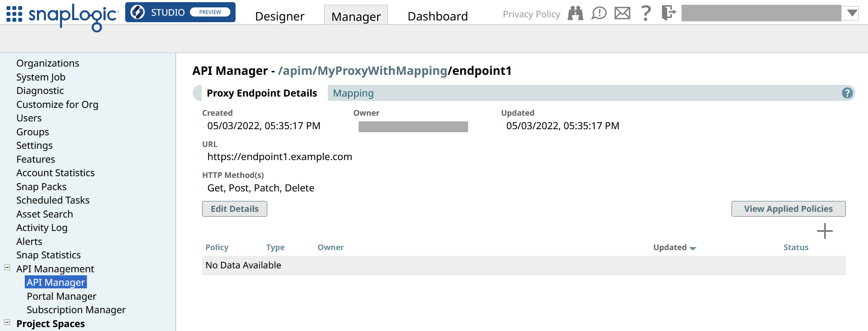Click the Get, Post, Patch, Delete methods text
868x331 pixels.
pyautogui.click(x=261, y=188)
